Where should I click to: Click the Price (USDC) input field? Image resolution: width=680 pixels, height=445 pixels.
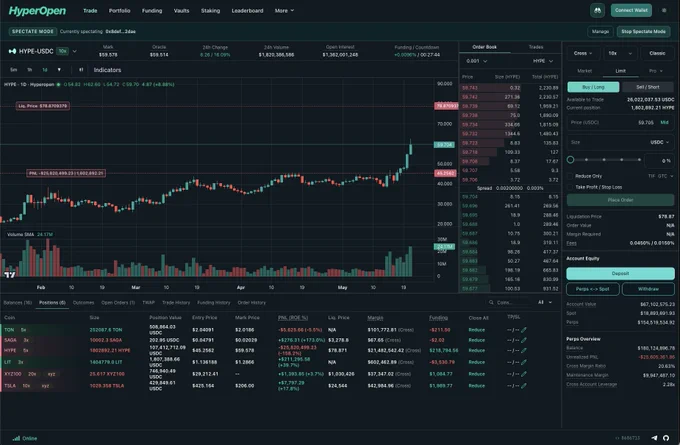pos(620,122)
